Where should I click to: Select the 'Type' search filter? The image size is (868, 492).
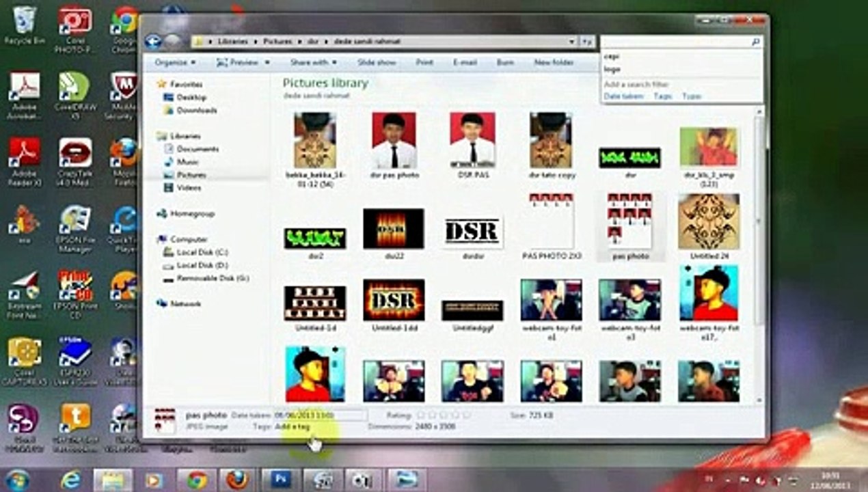pyautogui.click(x=692, y=96)
